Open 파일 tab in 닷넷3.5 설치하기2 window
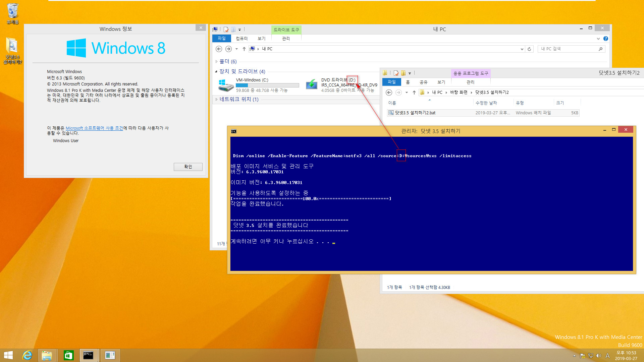 tap(391, 82)
